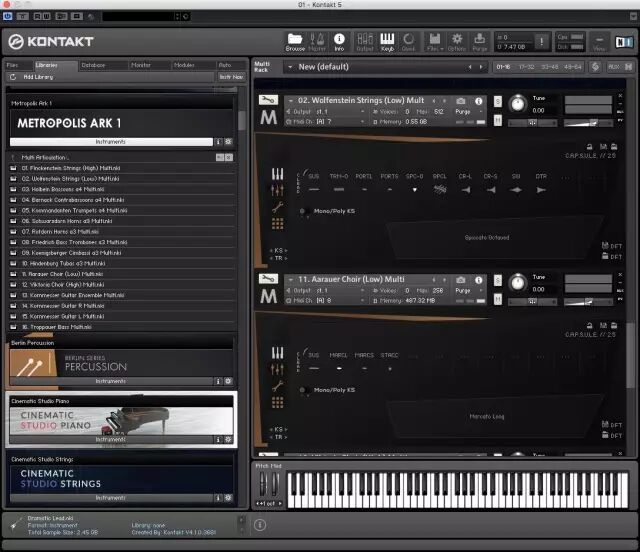Collapse the Aarauer Choir instrument name arrow
Screen dimensions: 640x552
click(291, 280)
